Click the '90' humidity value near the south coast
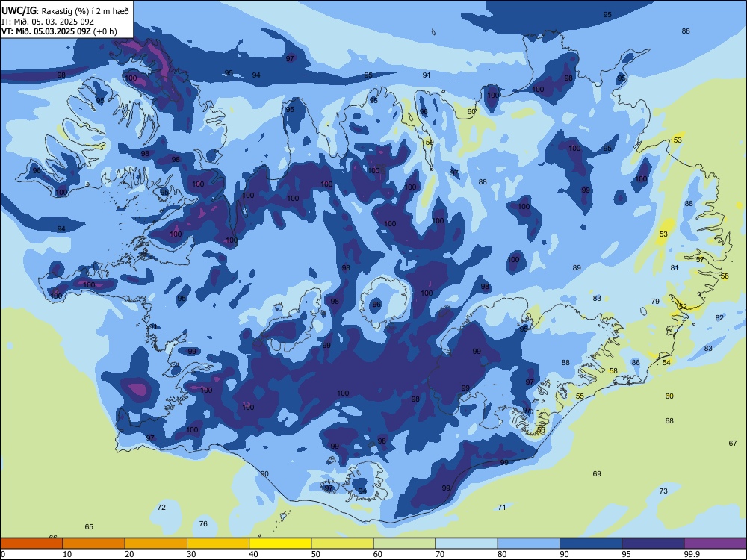Image resolution: width=747 pixels, height=560 pixels. [x=264, y=474]
